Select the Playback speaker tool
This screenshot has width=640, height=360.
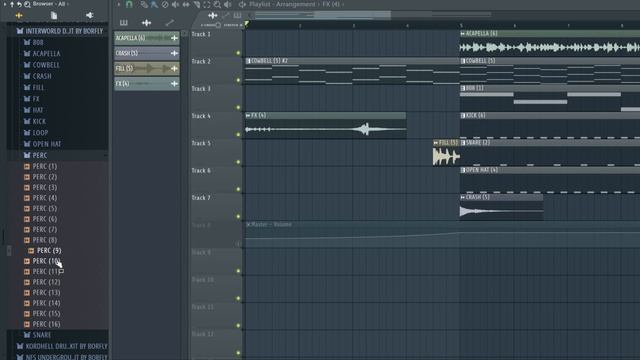(228, 4)
